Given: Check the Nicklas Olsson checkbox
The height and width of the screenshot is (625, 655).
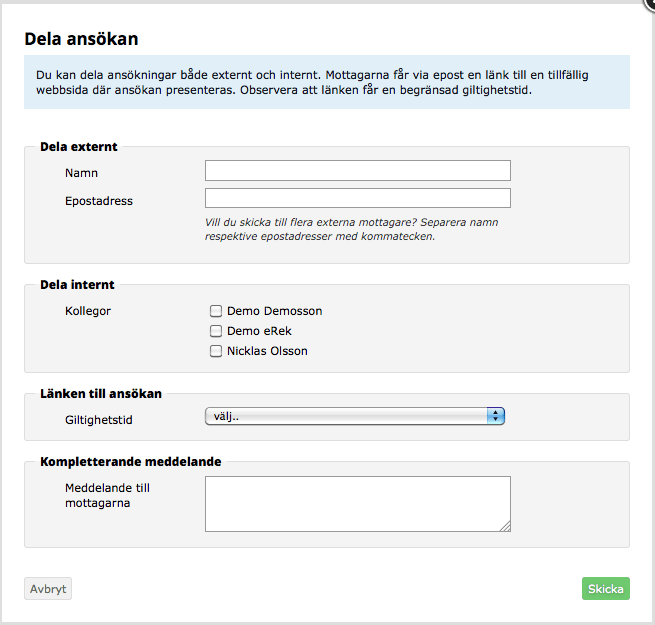Looking at the screenshot, I should tap(216, 351).
